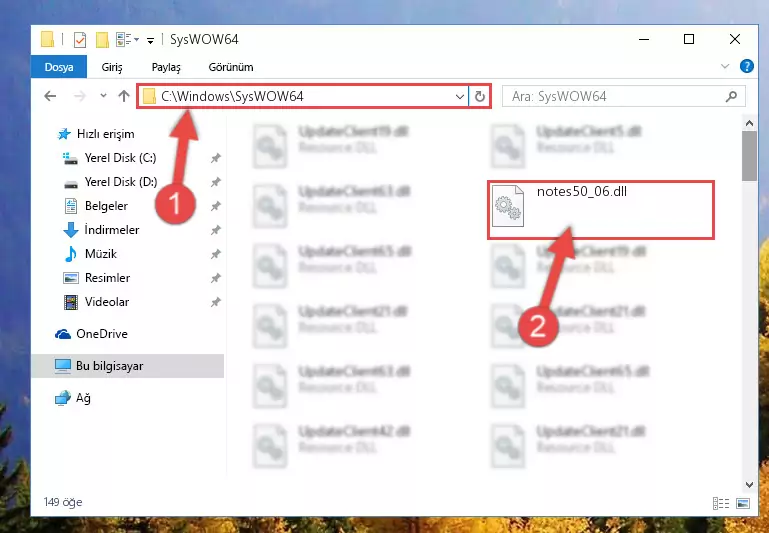Viewport: 769px width, 533px height.
Task: Open the Belgeler folder in sidebar
Action: [106, 206]
